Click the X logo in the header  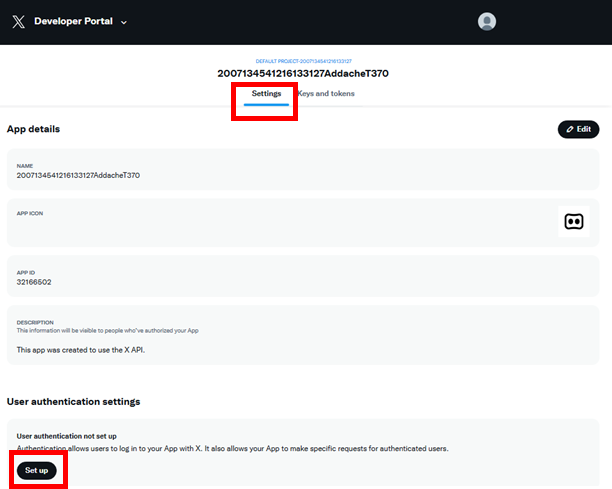tap(19, 21)
